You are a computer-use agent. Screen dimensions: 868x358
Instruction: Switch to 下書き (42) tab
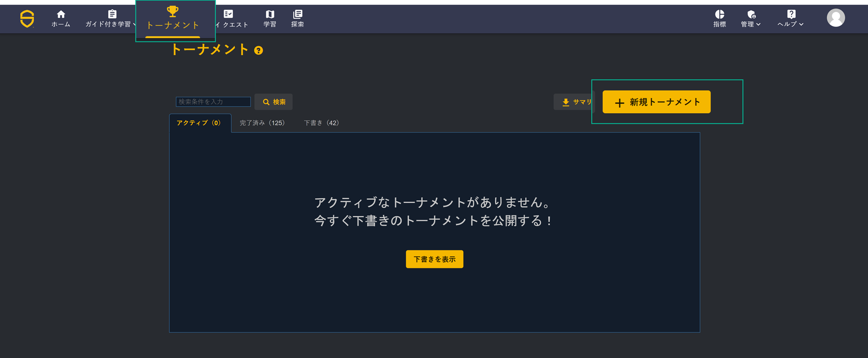point(322,123)
